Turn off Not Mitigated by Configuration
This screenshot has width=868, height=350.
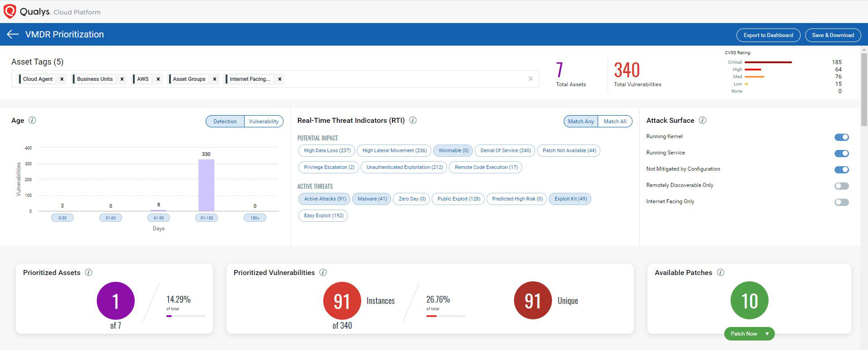[x=841, y=170]
